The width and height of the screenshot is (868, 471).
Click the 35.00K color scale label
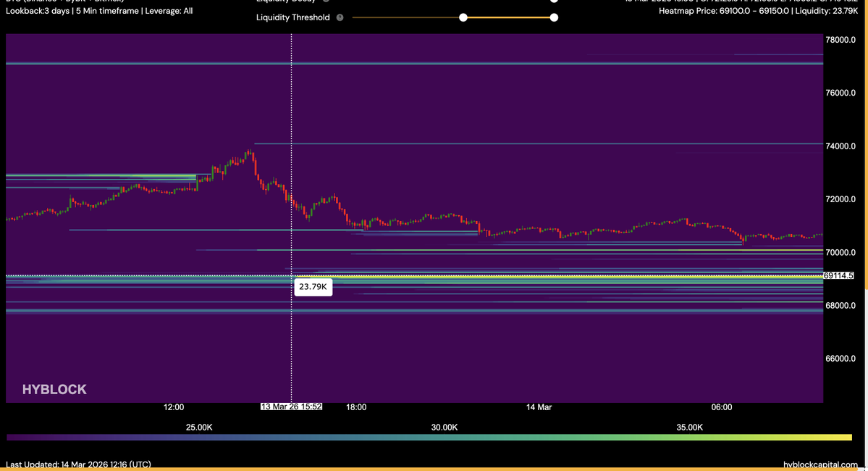pyautogui.click(x=690, y=428)
